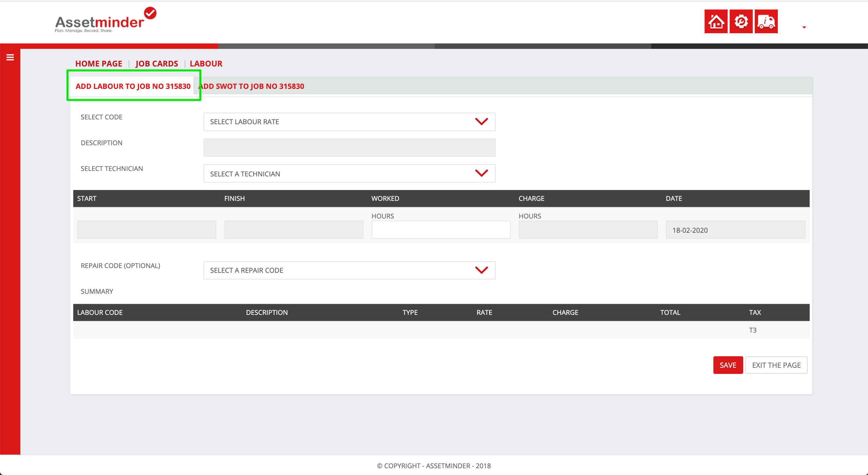The height and width of the screenshot is (475, 868).
Task: Expand the Select a Repair Code dropdown
Action: pos(349,270)
